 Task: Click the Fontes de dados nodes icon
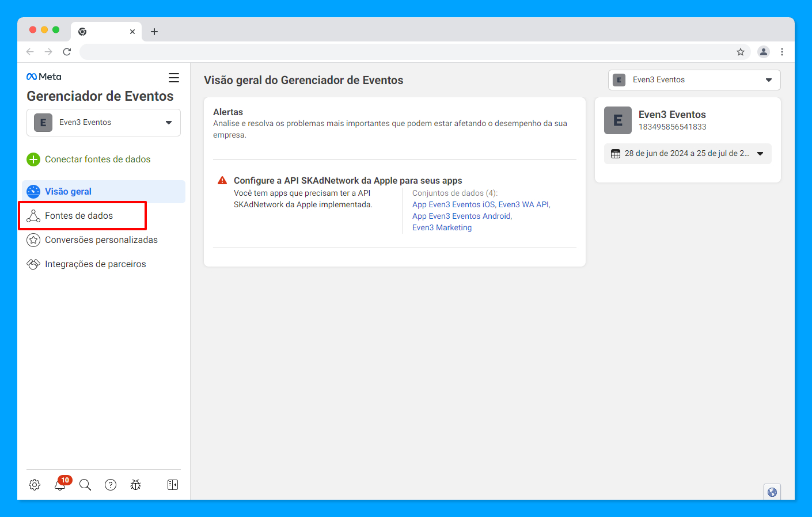point(33,216)
